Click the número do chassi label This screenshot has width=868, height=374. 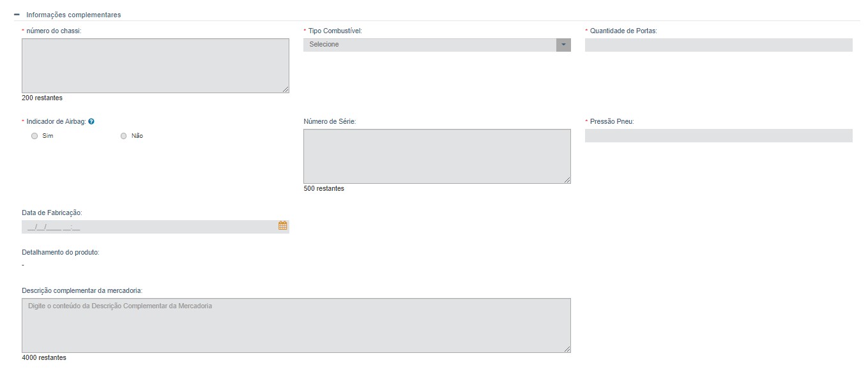[x=54, y=31]
